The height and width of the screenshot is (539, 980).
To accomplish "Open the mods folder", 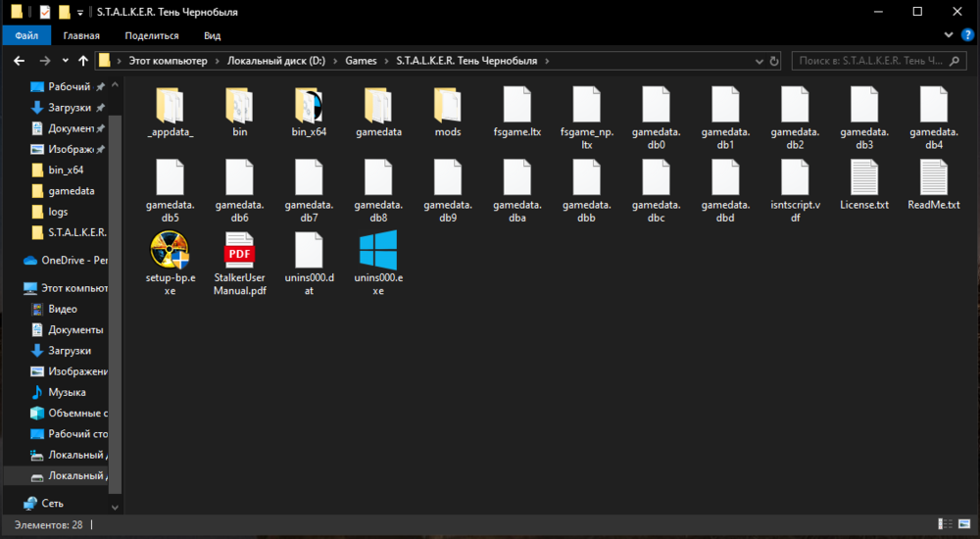I will pos(447,105).
